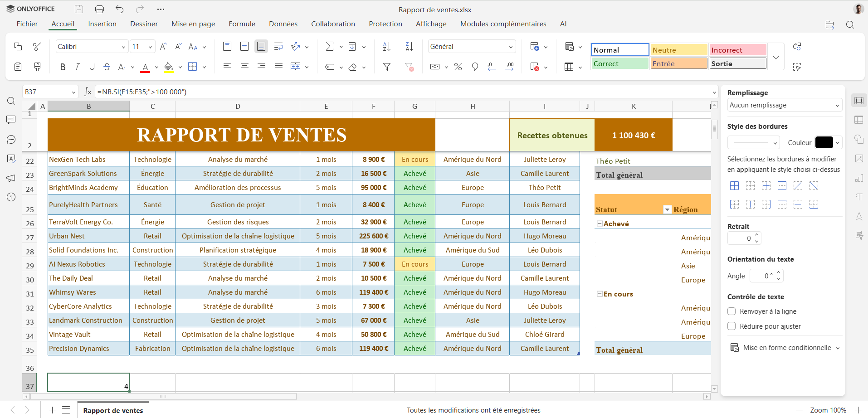The height and width of the screenshot is (418, 868).
Task: Click the print icon in title bar
Action: coord(99,9)
